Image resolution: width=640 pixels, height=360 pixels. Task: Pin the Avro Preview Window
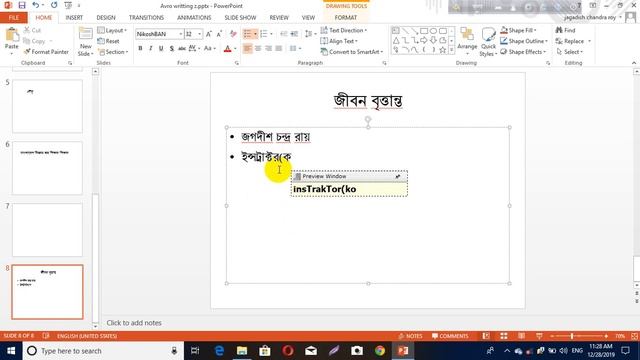(x=398, y=176)
